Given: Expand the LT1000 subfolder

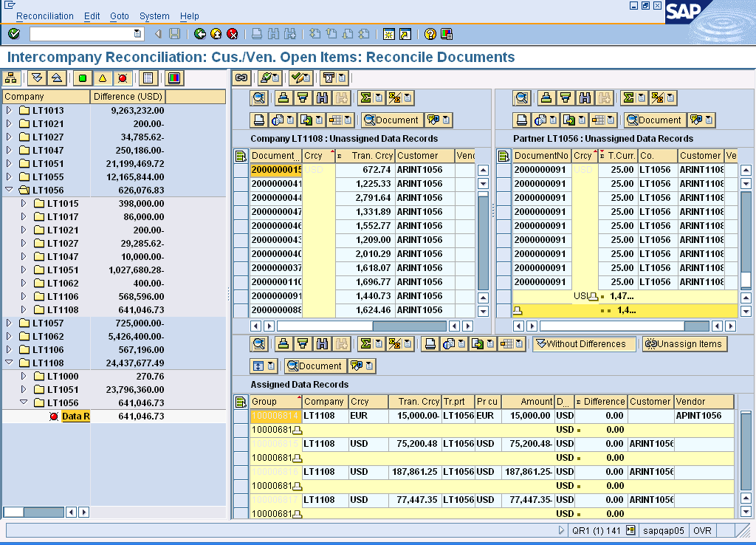Looking at the screenshot, I should (x=24, y=376).
